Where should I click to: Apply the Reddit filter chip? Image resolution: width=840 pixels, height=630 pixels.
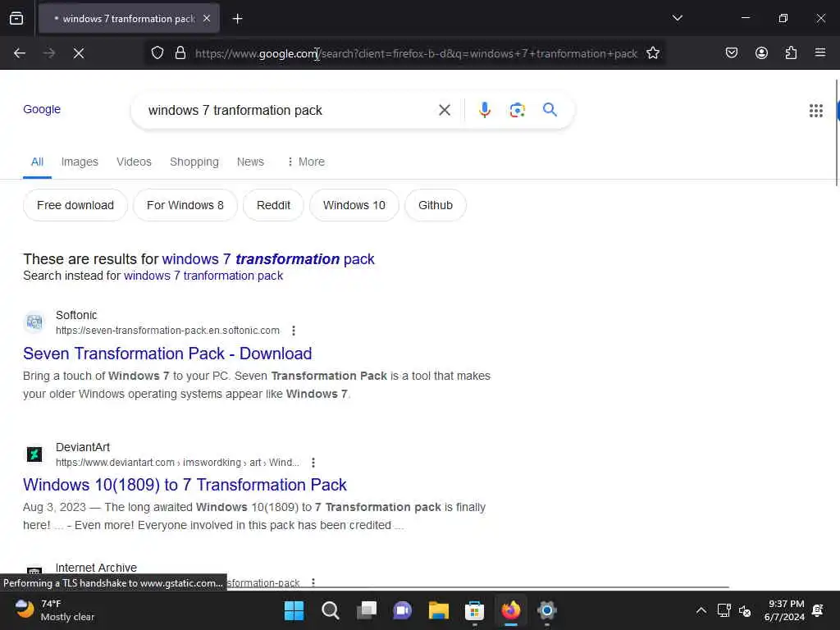(273, 205)
